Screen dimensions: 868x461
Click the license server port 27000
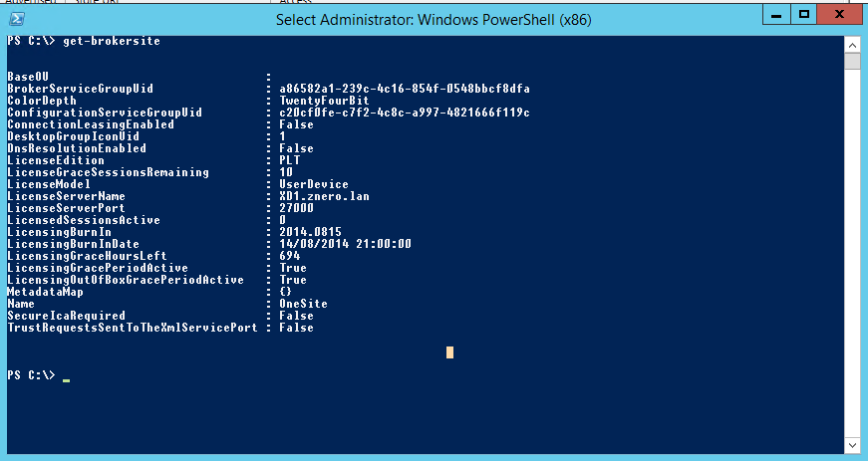point(297,208)
